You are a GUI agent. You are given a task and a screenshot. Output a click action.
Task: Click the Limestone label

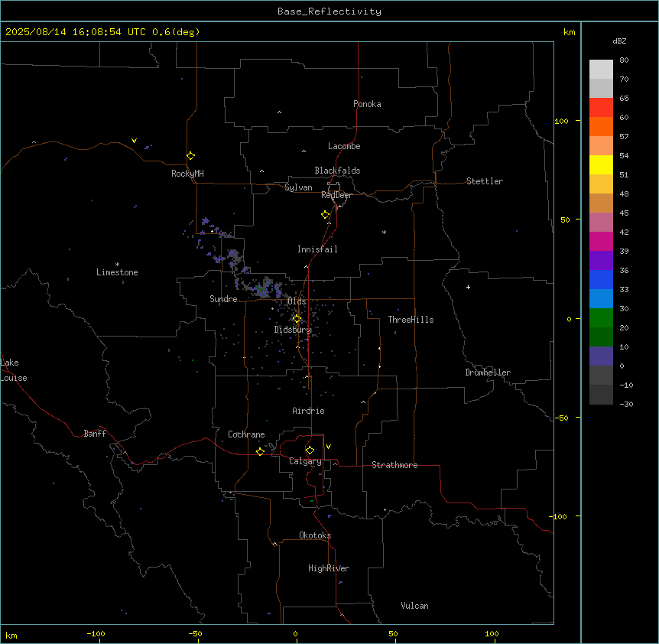[x=117, y=272]
